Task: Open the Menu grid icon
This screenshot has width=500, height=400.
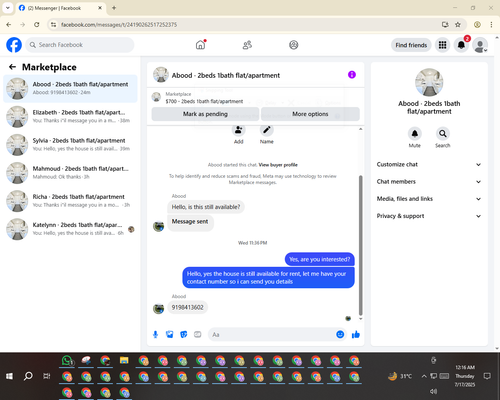Action: point(442,45)
